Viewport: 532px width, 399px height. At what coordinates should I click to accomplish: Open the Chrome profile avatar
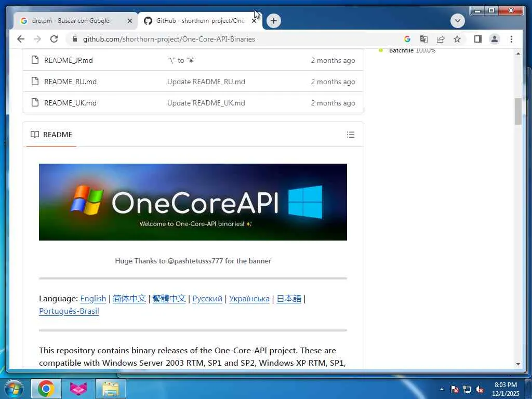[x=495, y=39]
